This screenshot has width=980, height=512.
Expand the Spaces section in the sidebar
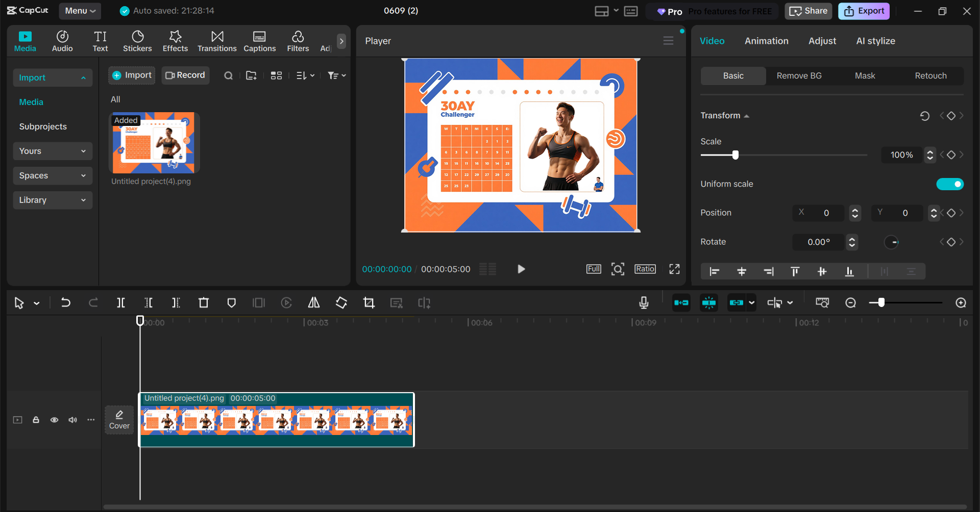coord(52,175)
